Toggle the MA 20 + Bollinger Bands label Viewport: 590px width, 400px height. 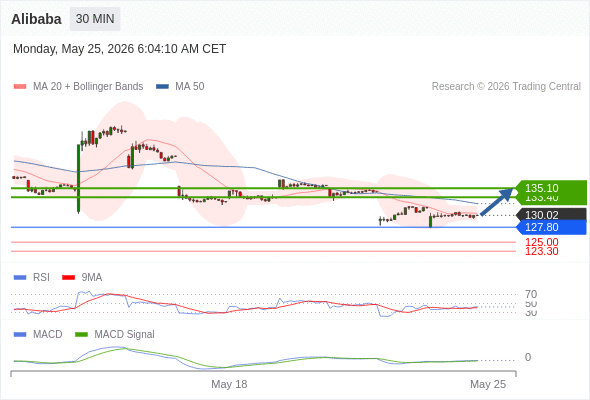pos(88,87)
